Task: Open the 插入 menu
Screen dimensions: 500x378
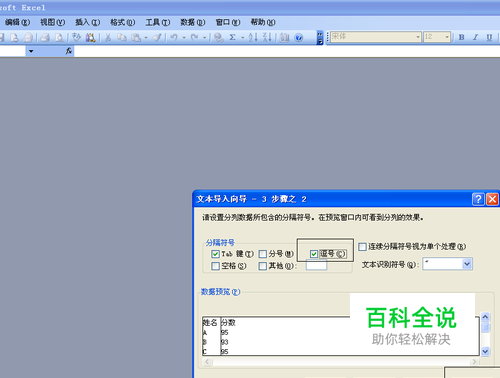Action: point(87,22)
